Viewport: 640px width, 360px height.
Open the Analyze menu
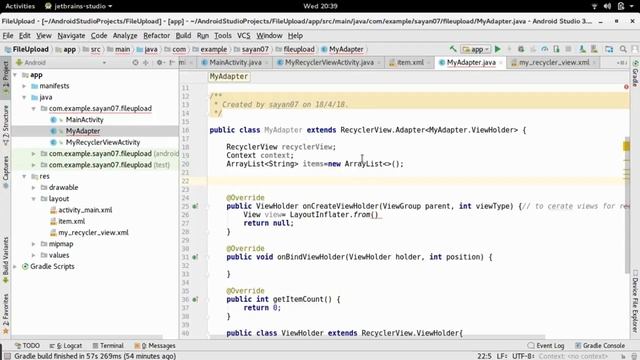(x=125, y=36)
